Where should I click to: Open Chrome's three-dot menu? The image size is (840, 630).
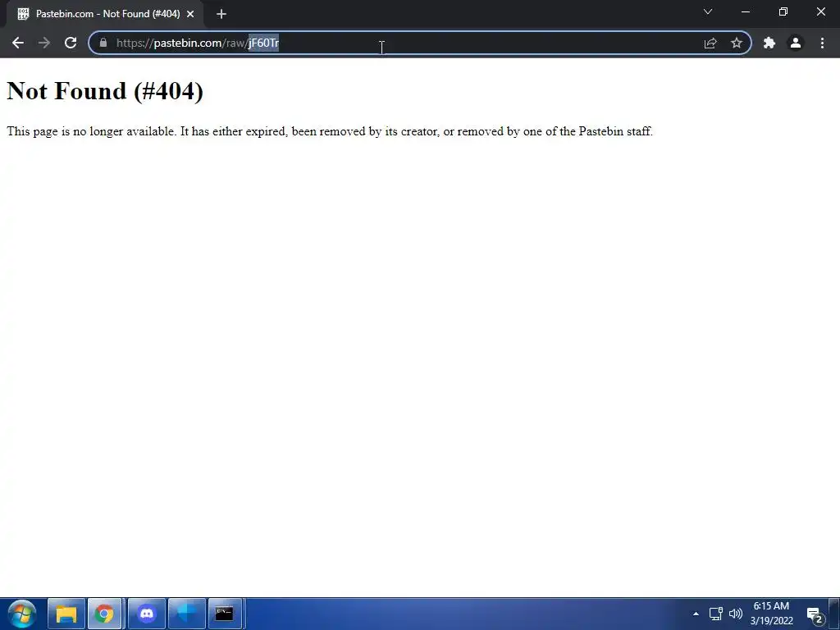click(822, 43)
